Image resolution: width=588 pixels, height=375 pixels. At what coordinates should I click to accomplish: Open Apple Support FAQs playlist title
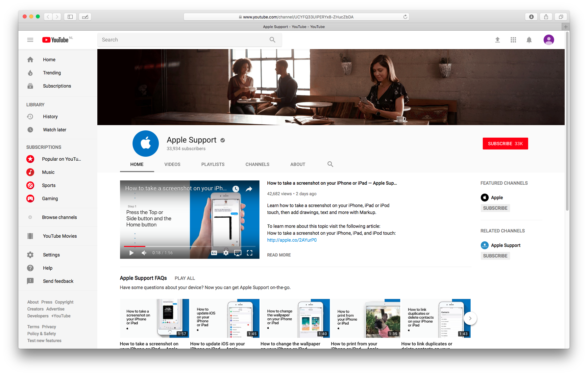tap(143, 278)
